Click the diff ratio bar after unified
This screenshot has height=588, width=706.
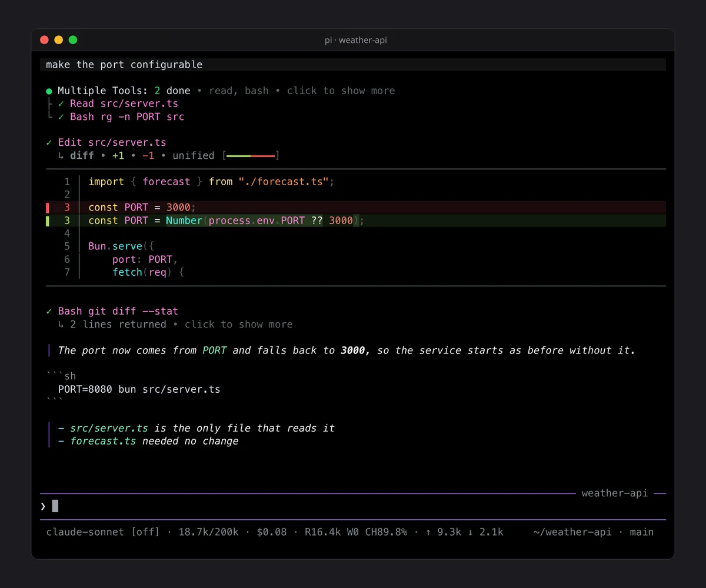(x=251, y=156)
